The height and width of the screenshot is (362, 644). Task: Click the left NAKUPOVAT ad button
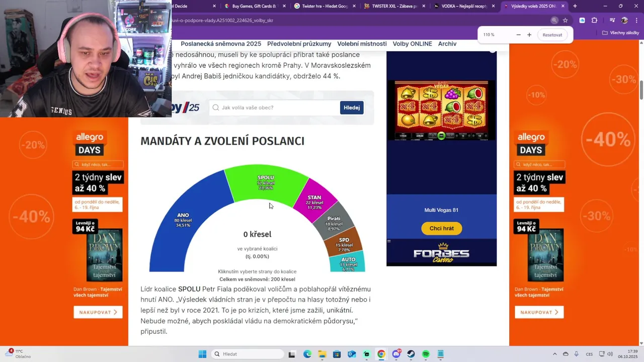tap(98, 312)
